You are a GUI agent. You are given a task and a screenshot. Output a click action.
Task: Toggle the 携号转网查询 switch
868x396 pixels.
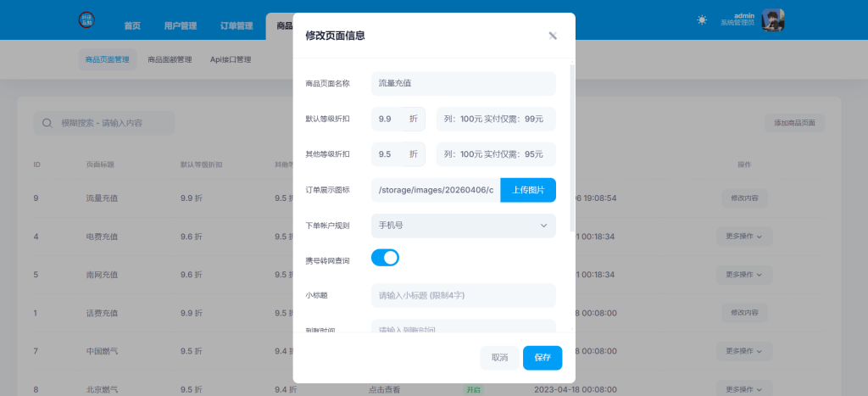(385, 258)
